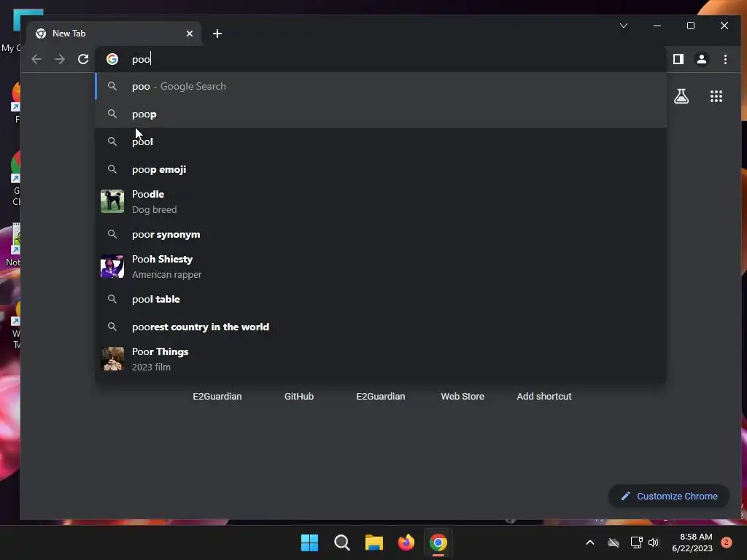Go forward using the forward arrow

point(60,59)
